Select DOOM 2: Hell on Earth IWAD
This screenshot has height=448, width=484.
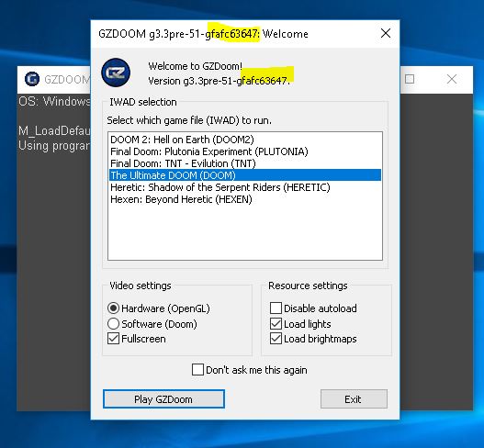click(245, 140)
